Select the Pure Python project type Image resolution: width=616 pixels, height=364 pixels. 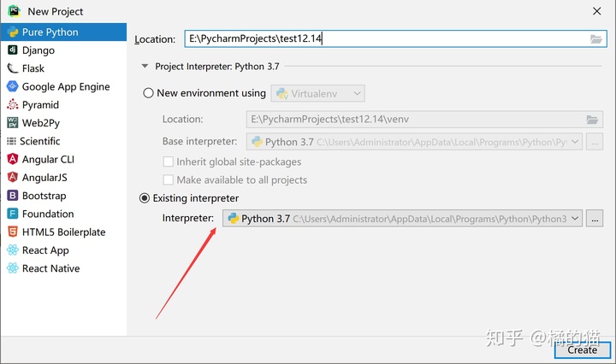tap(63, 32)
